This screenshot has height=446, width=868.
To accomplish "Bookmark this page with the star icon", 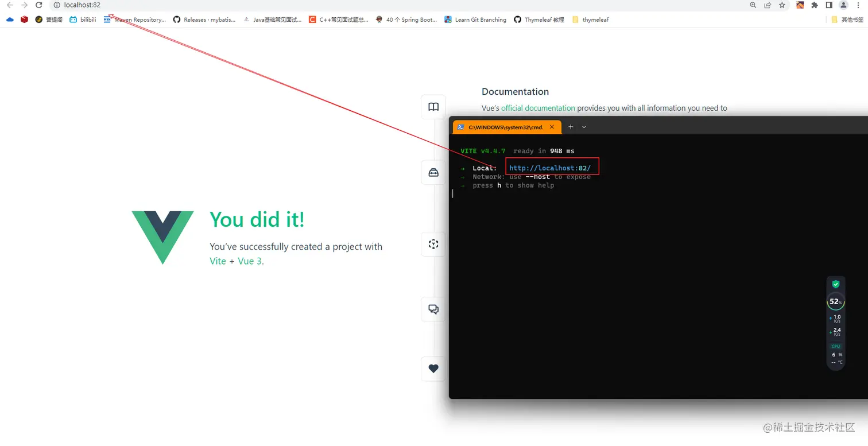I will coord(782,5).
